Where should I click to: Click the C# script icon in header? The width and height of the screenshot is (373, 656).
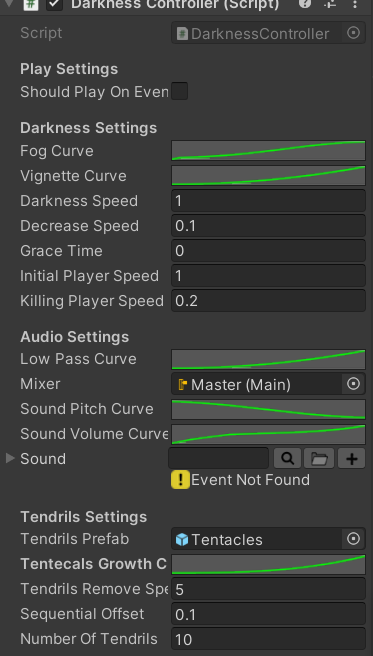tap(31, 4)
